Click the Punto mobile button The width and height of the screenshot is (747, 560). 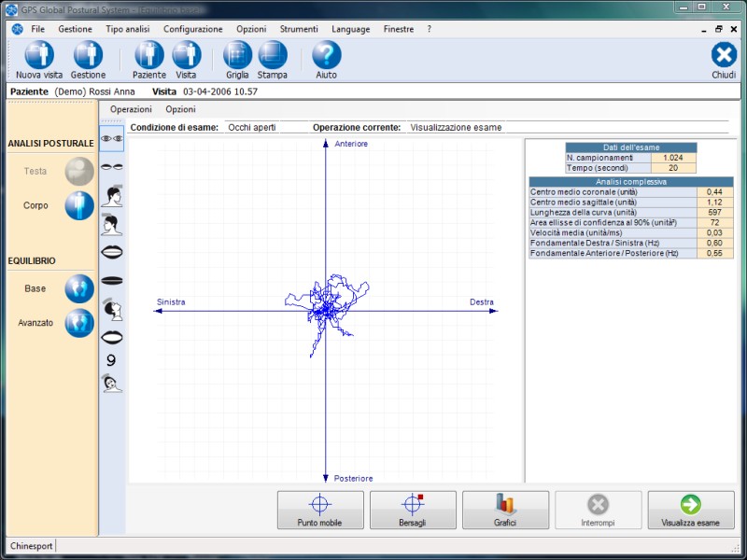320,511
